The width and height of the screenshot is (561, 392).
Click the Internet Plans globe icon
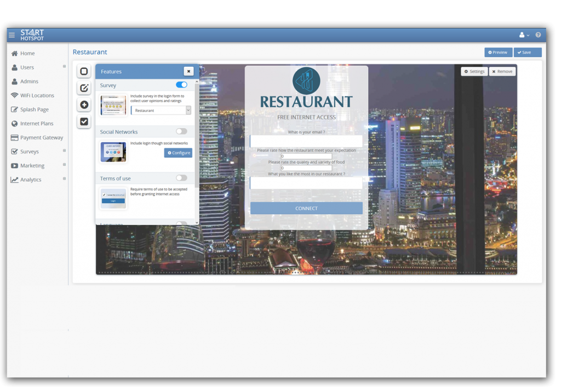click(14, 123)
